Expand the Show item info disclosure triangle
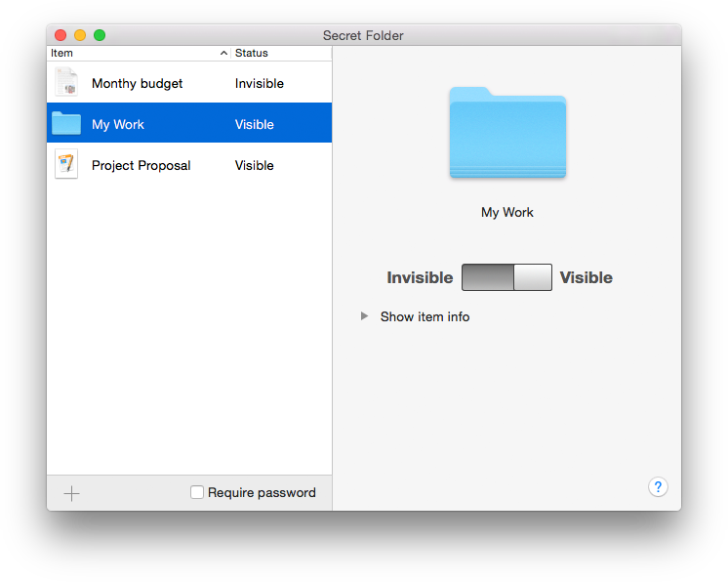Image resolution: width=728 pixels, height=582 pixels. pyautogui.click(x=364, y=316)
